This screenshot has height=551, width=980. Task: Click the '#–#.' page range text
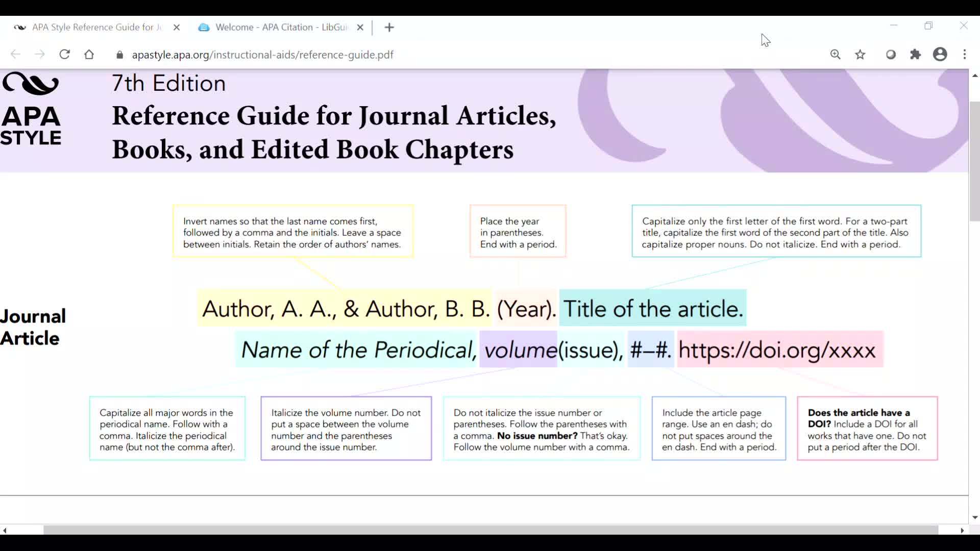coord(651,350)
